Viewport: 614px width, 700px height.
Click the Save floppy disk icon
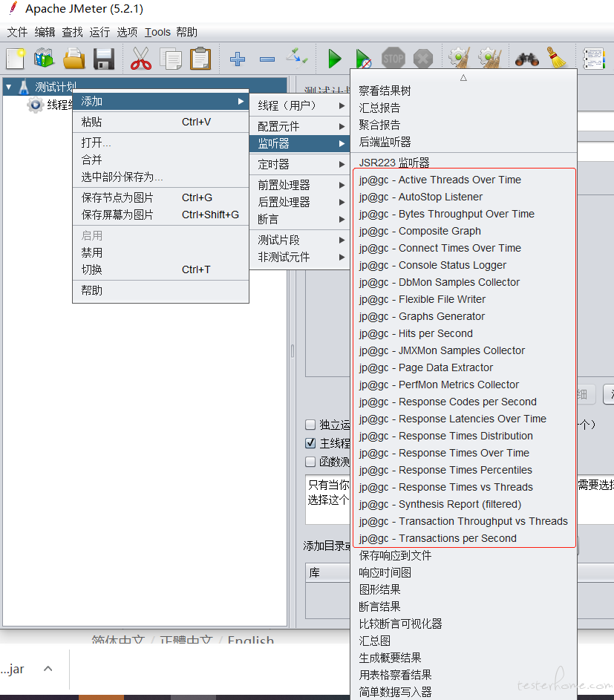pyautogui.click(x=104, y=59)
